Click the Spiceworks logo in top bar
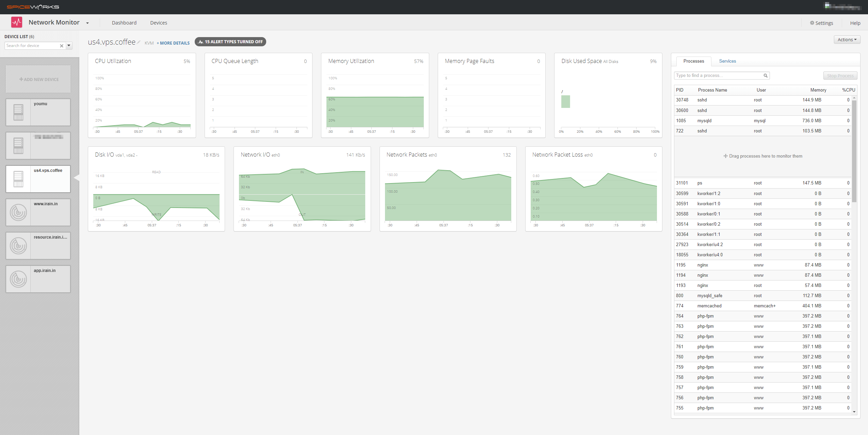 tap(33, 7)
